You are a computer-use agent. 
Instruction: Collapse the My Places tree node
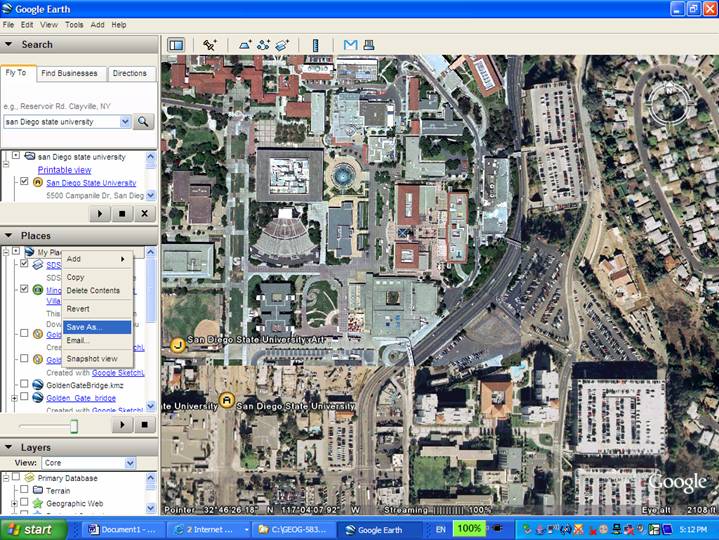(6, 252)
